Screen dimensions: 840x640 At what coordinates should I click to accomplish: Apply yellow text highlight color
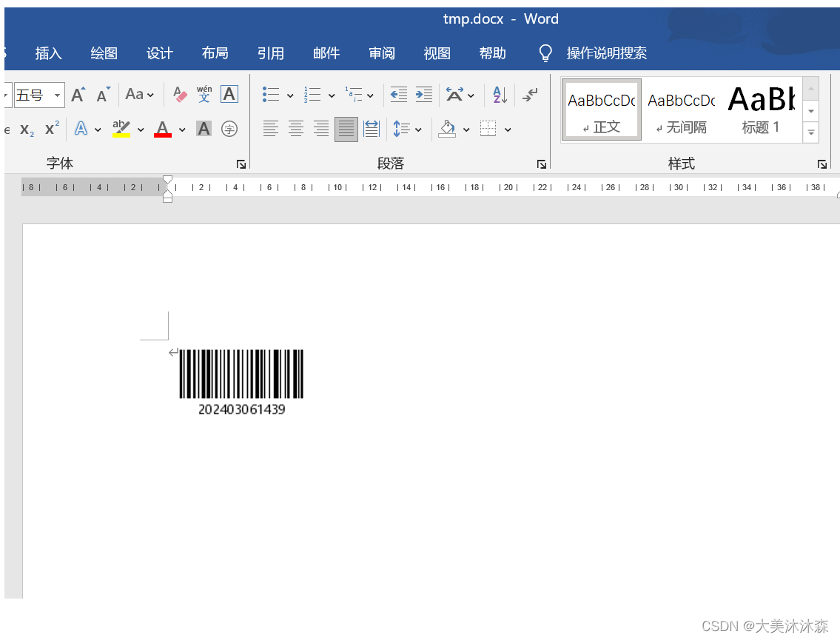[121, 129]
